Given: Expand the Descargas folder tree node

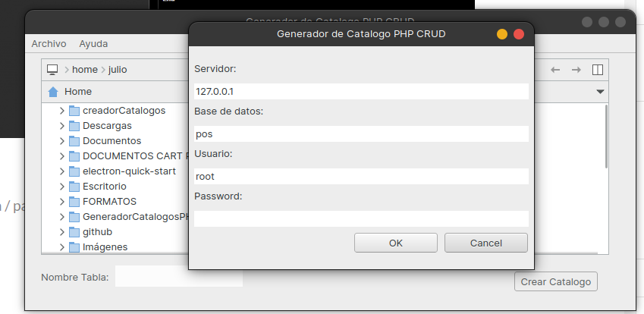Looking at the screenshot, I should (61, 126).
